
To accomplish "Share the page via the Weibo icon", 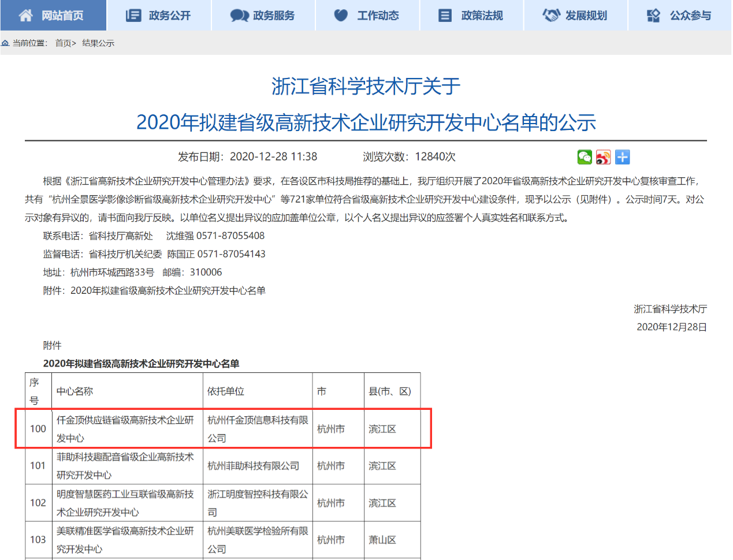I will click(x=604, y=157).
